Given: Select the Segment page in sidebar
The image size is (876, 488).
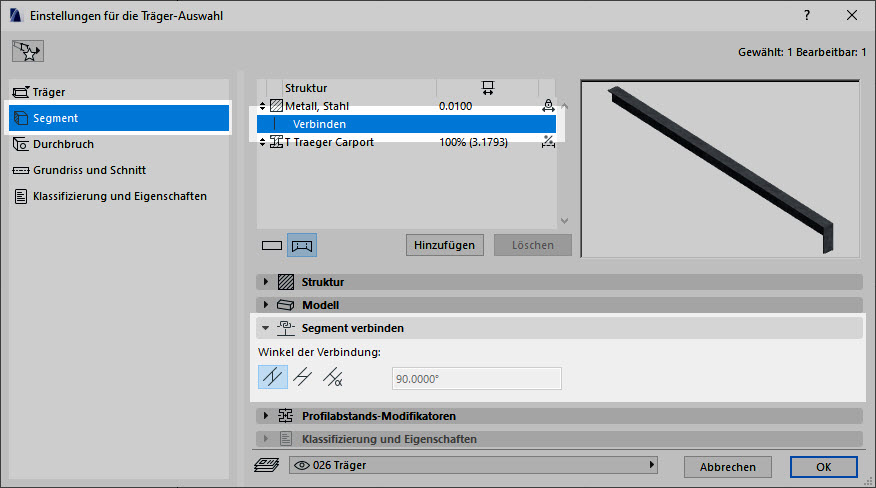Looking at the screenshot, I should click(118, 118).
